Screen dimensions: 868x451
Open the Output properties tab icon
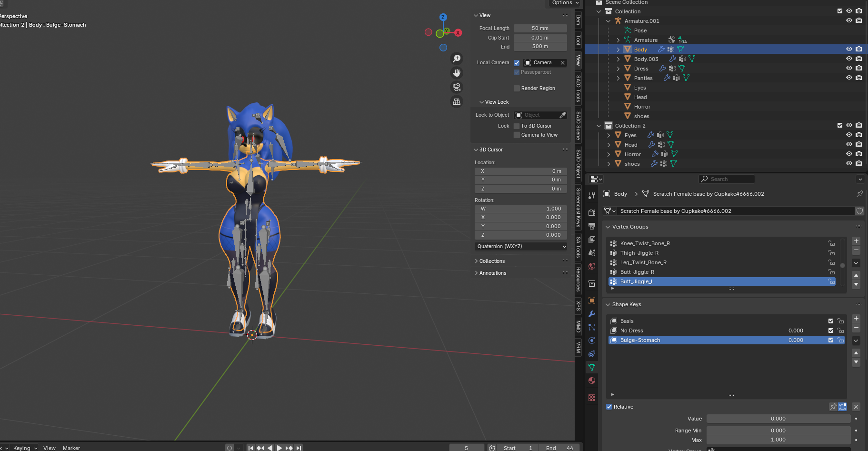(592, 226)
